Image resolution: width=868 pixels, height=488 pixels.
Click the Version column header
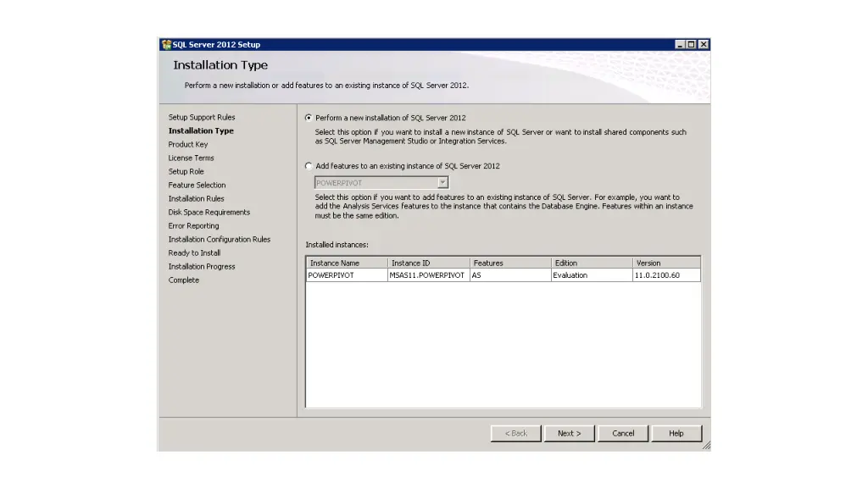(x=666, y=263)
